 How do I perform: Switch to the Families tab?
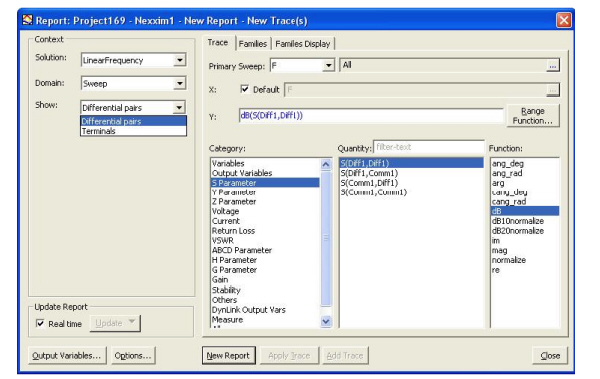253,44
